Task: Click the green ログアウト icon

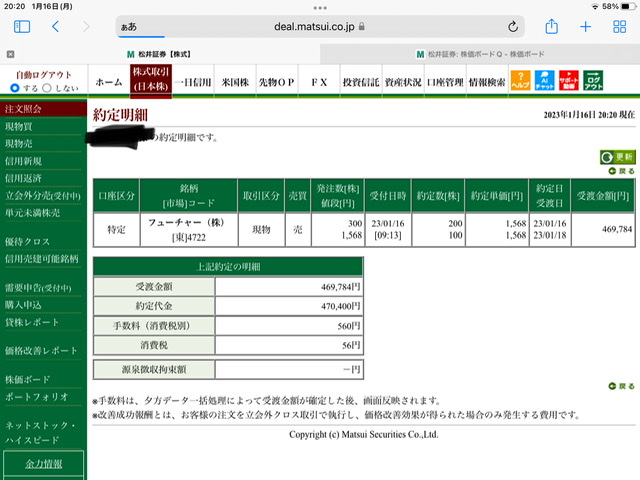Action: (x=593, y=80)
